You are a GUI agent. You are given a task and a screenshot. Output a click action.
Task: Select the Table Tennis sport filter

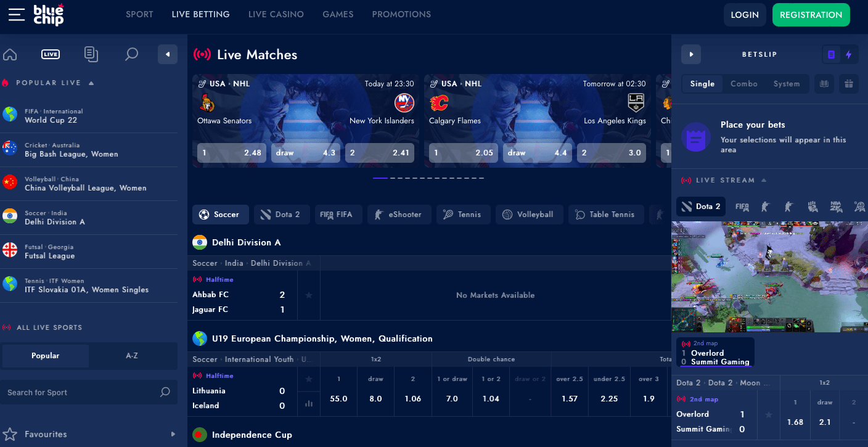point(606,215)
